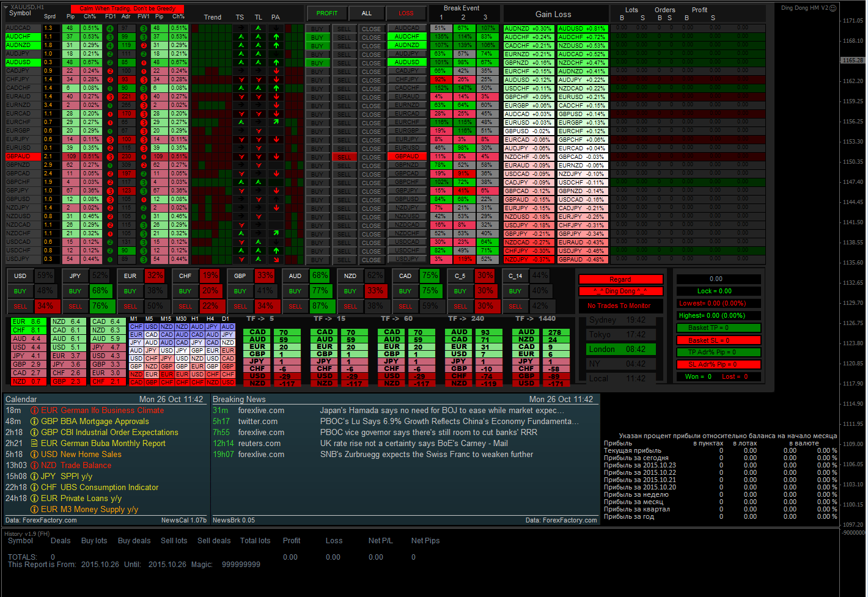The width and height of the screenshot is (868, 597).
Task: Click the FD1 circle badge in AUDCAD row
Action: pos(110,28)
